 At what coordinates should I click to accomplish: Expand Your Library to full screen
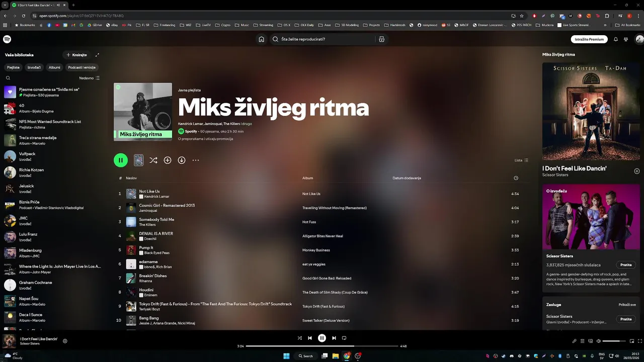[x=97, y=55]
